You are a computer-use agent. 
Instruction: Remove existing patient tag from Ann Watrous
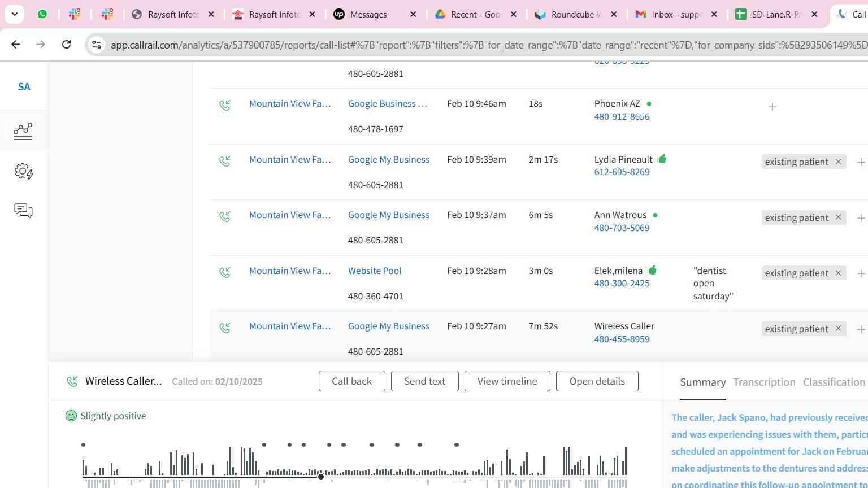coord(838,217)
